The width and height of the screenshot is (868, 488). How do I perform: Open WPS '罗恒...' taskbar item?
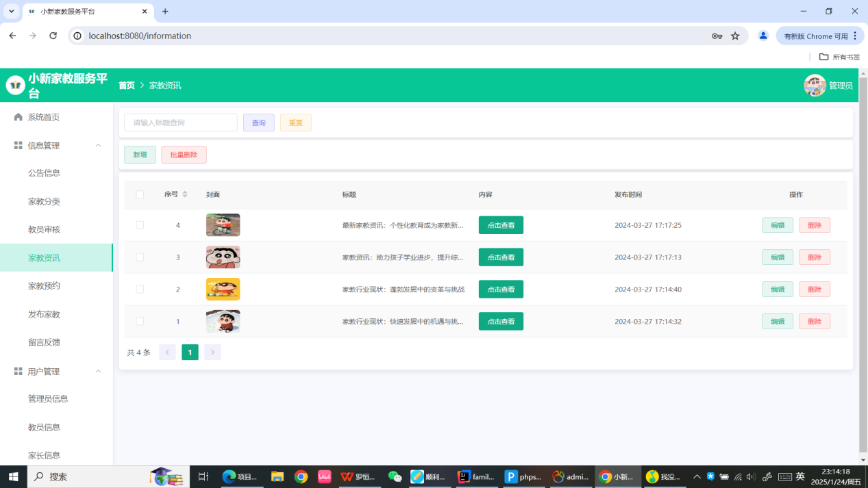[x=358, y=476]
